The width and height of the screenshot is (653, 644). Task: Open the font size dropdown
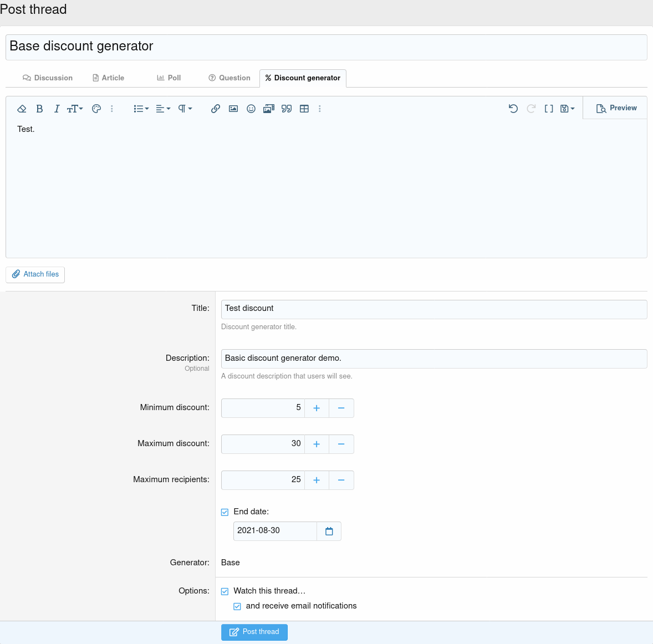click(x=75, y=109)
